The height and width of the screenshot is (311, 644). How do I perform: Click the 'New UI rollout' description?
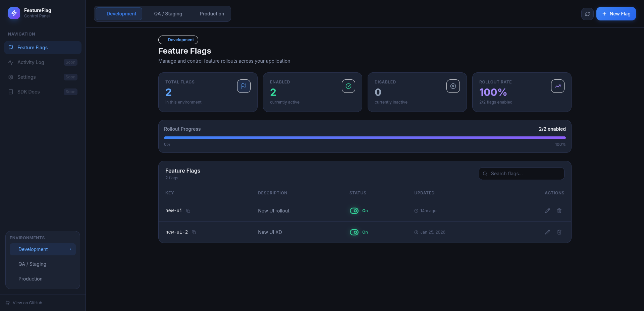click(273, 211)
